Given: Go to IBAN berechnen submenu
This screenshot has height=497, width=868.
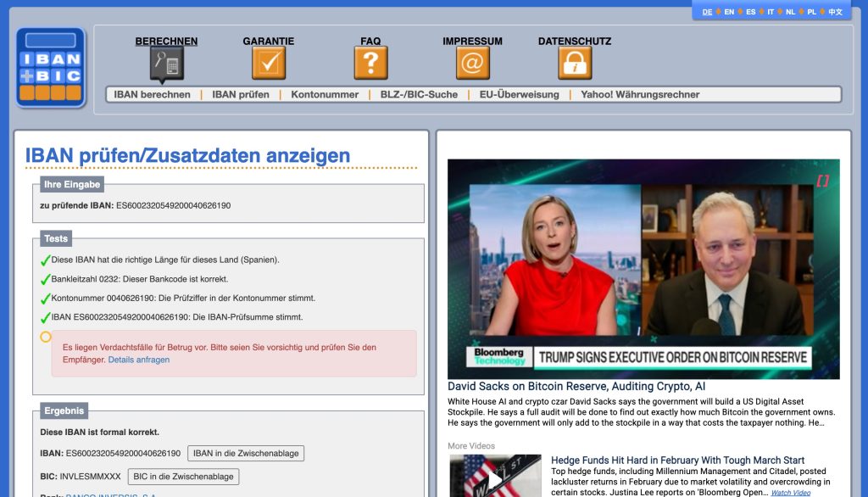Looking at the screenshot, I should [x=153, y=95].
